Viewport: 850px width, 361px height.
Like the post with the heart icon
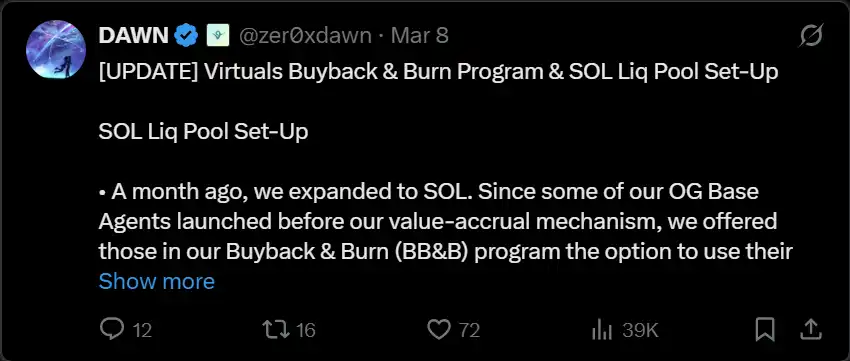439,329
